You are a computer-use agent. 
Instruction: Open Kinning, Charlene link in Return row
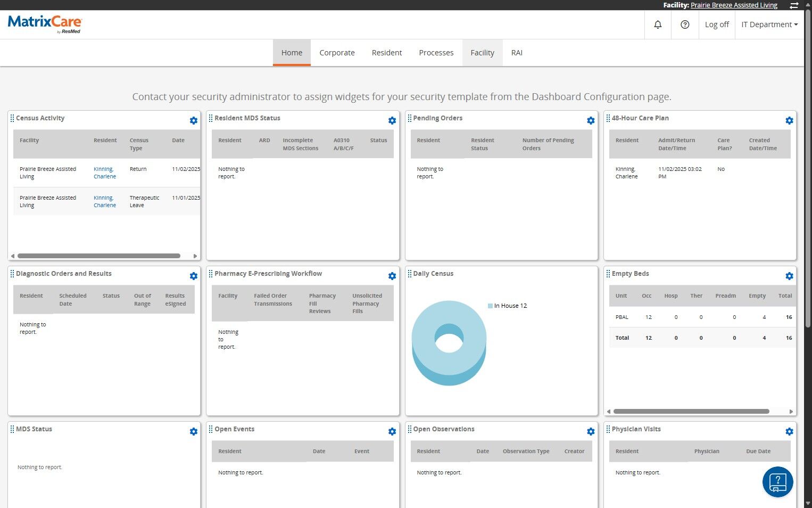click(105, 173)
